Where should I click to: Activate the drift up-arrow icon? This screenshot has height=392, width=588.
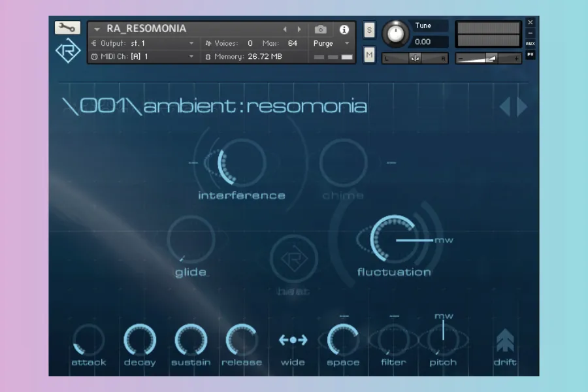505,340
